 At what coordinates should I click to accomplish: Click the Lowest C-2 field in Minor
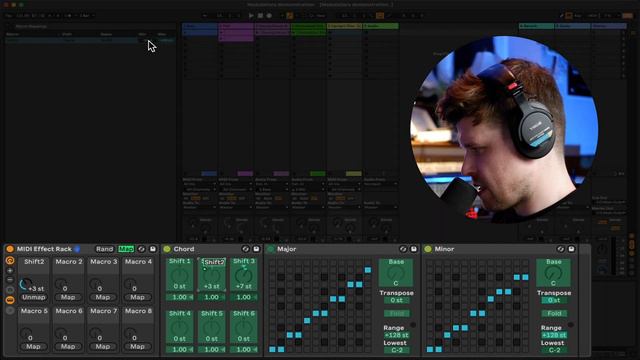point(554,350)
